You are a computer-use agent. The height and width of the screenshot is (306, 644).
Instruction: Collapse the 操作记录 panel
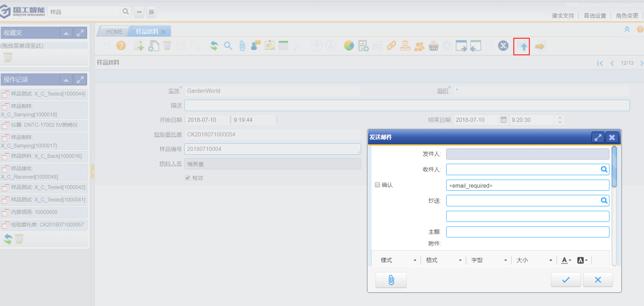pos(66,80)
